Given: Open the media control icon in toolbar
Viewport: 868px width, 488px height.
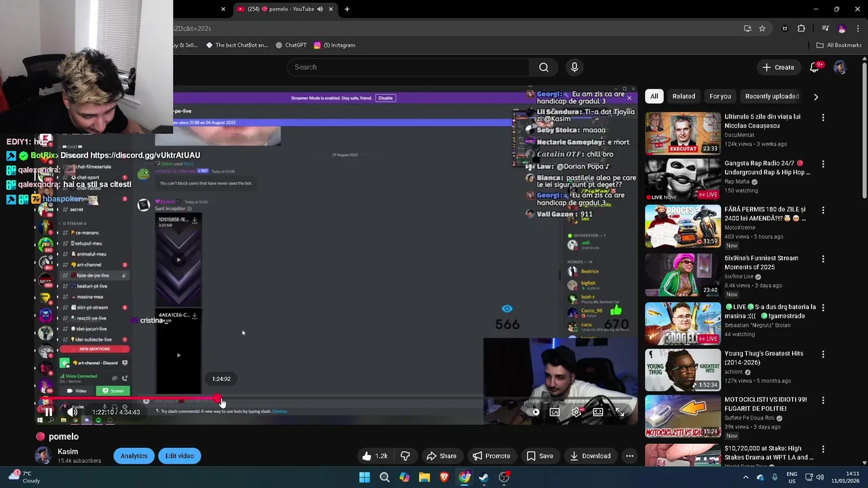Looking at the screenshot, I should pos(825,28).
